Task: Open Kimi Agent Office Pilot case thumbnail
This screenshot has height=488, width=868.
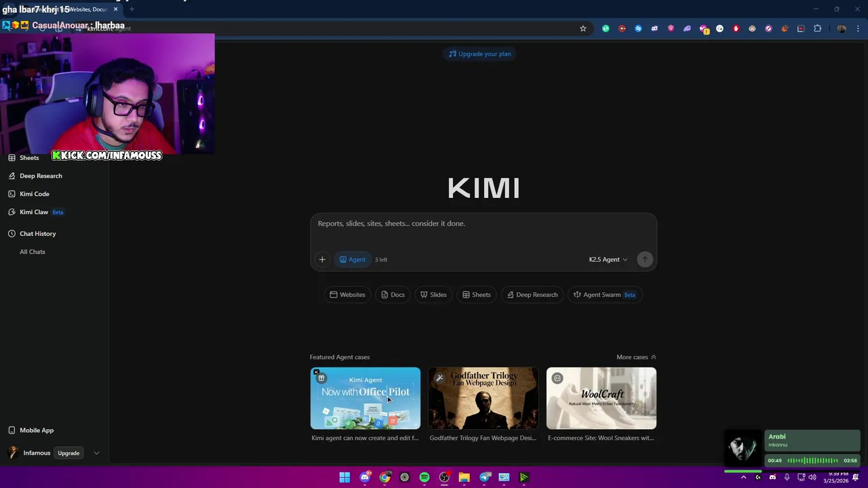Action: coord(366,399)
